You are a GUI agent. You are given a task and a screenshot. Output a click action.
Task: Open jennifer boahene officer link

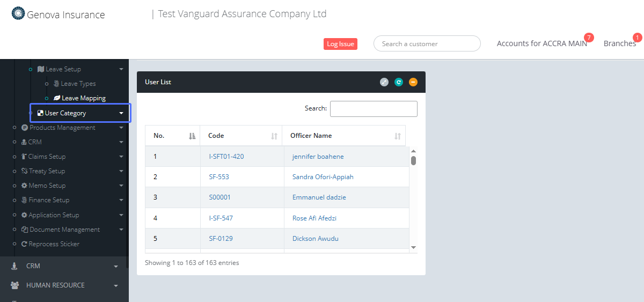point(318,157)
